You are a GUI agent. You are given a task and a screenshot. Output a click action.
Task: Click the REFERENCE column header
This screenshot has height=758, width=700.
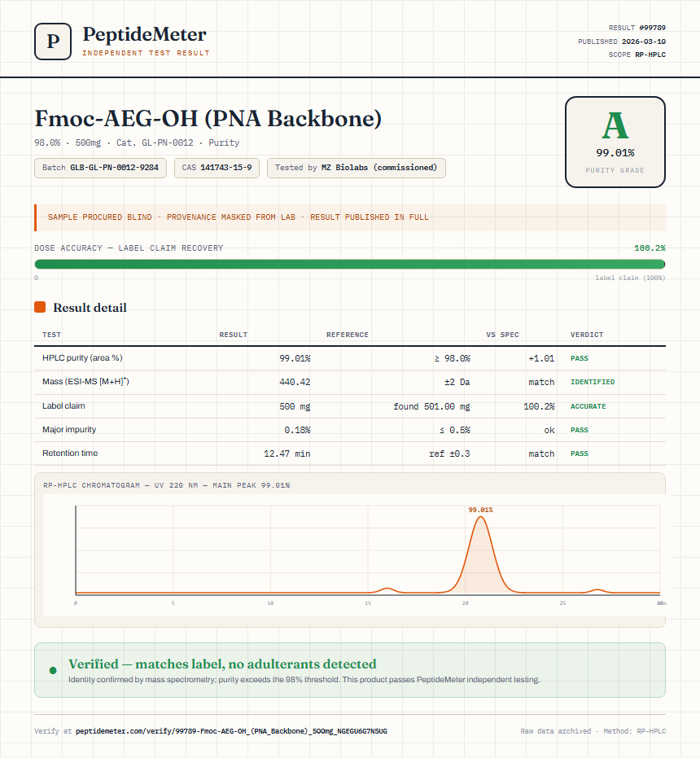[x=347, y=335]
